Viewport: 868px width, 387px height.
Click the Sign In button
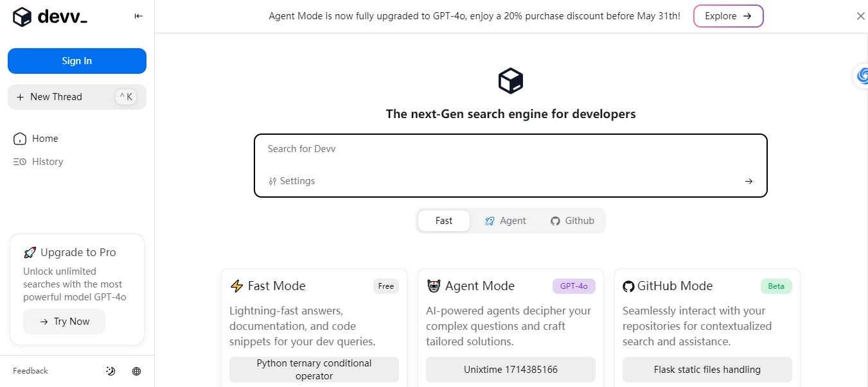77,61
